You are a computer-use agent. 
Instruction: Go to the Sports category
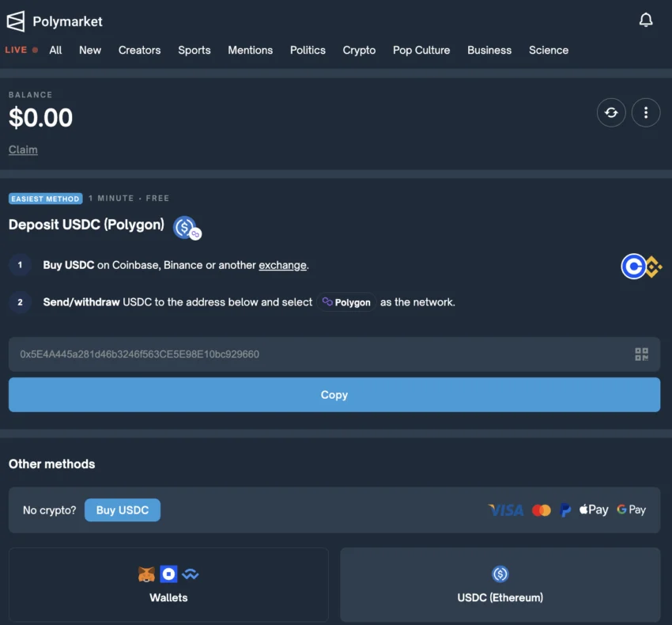point(194,50)
